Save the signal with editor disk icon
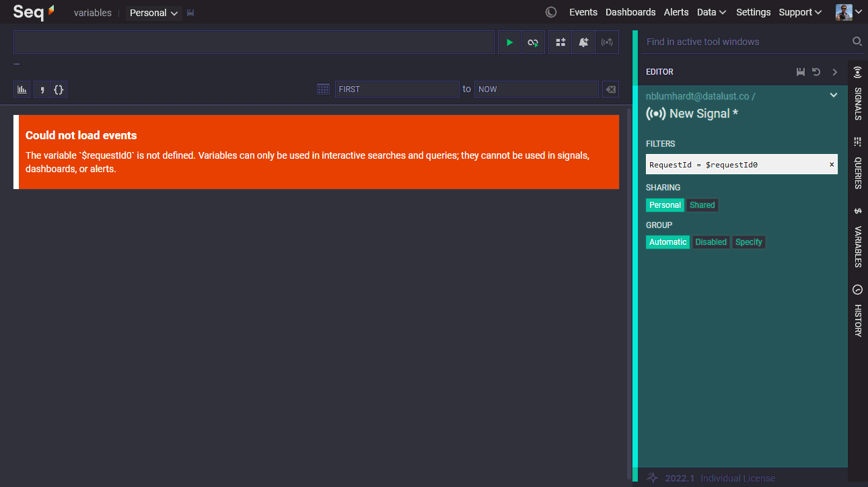Screen dimensions: 868x487 [x=800, y=72]
